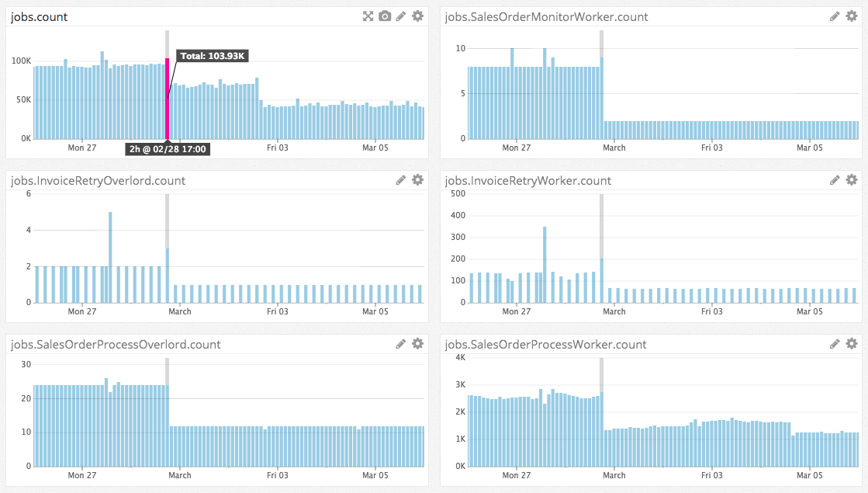Open settings gear for jobs.count graph
This screenshot has height=493, width=868.
[418, 16]
